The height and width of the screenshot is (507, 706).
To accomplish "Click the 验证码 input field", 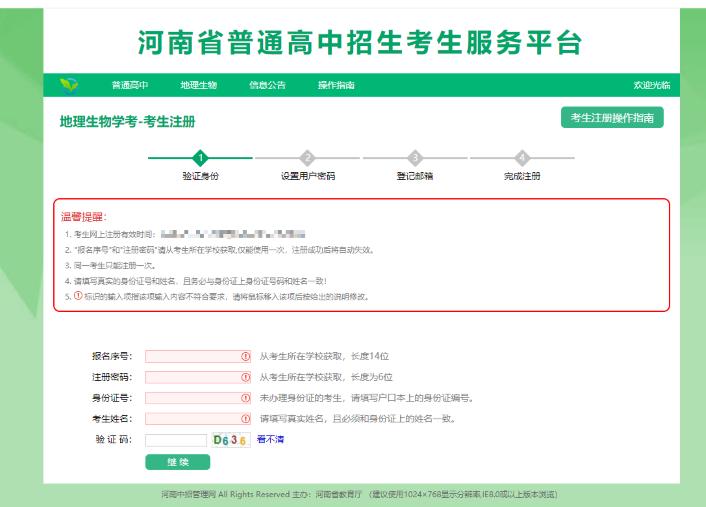I will pyautogui.click(x=176, y=440).
